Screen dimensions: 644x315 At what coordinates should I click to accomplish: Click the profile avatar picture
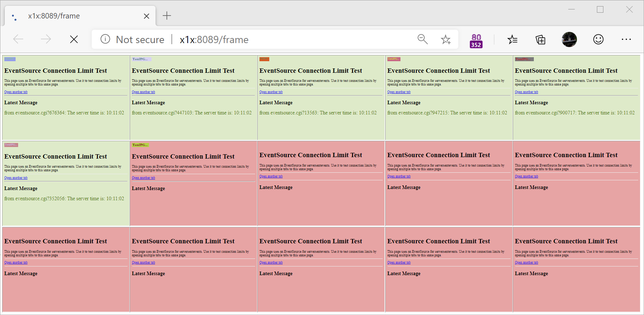tap(569, 39)
